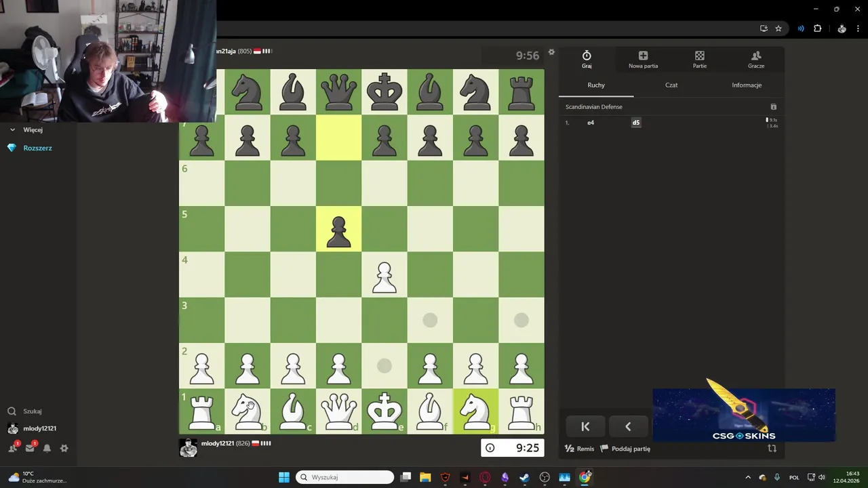Switch to the Ruchy moves tab

(x=596, y=85)
